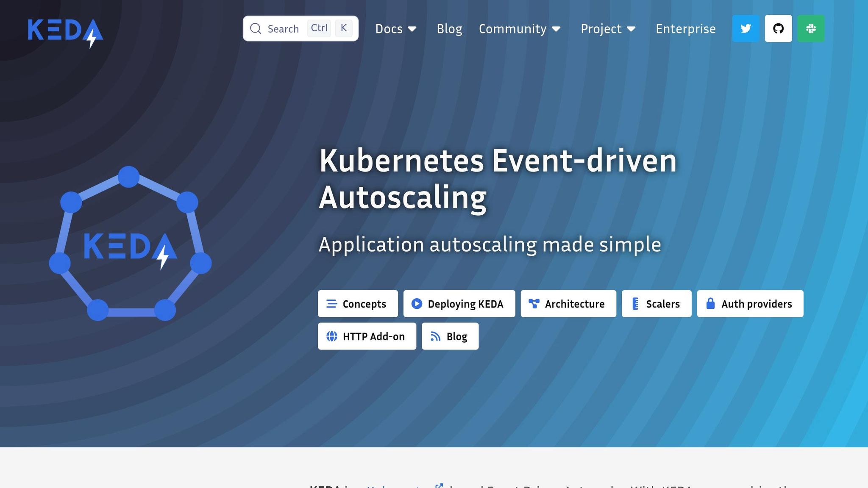Image resolution: width=868 pixels, height=488 pixels.
Task: Click the magnifier icon in the search box
Action: 255,28
